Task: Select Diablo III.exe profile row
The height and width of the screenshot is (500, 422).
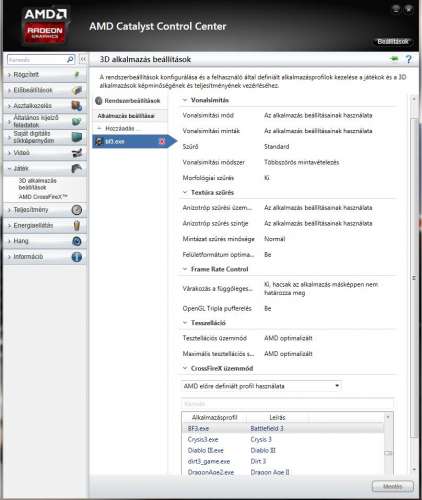Action: [283, 450]
